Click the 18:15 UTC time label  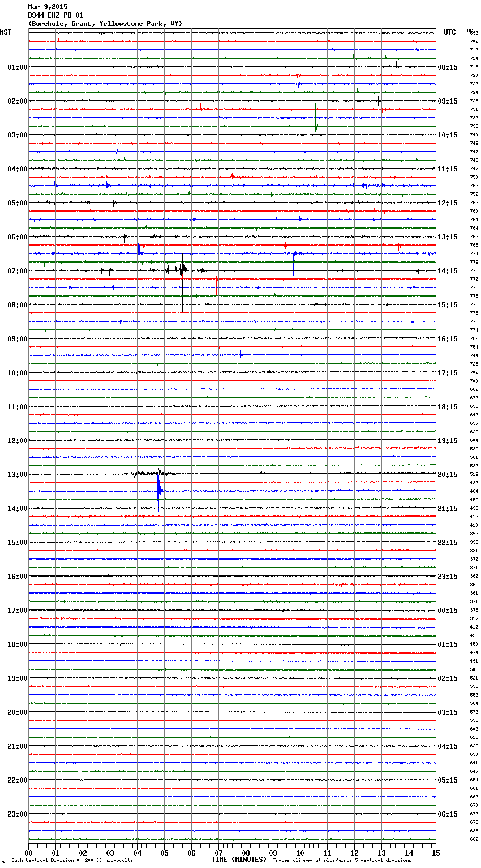448,407
